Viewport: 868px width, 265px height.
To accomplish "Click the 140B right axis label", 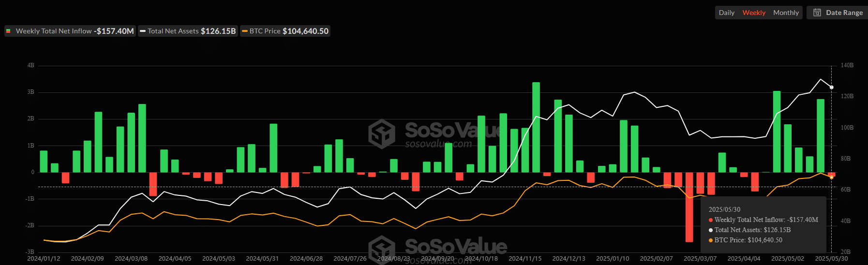I will (x=847, y=65).
